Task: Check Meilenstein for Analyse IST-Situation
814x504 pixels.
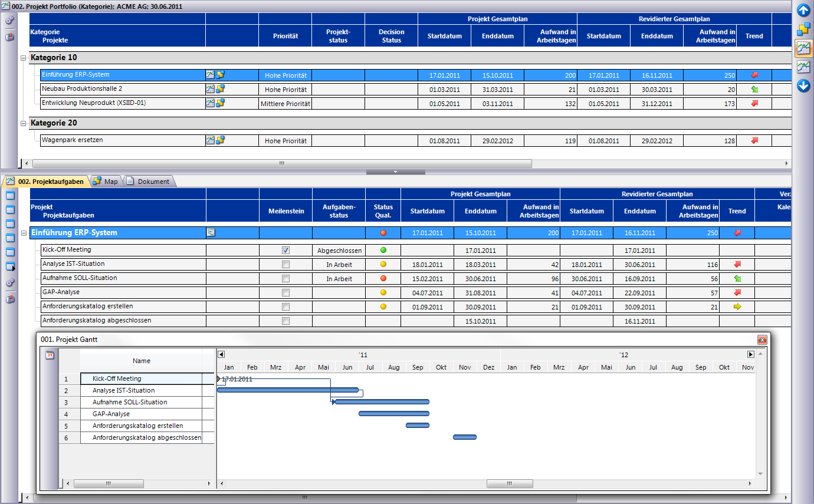Action: point(286,265)
